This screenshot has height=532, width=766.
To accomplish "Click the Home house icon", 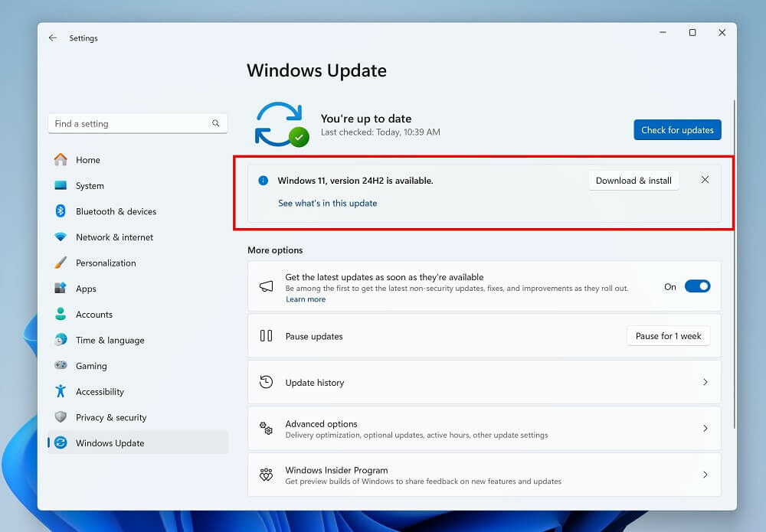I will coord(61,159).
